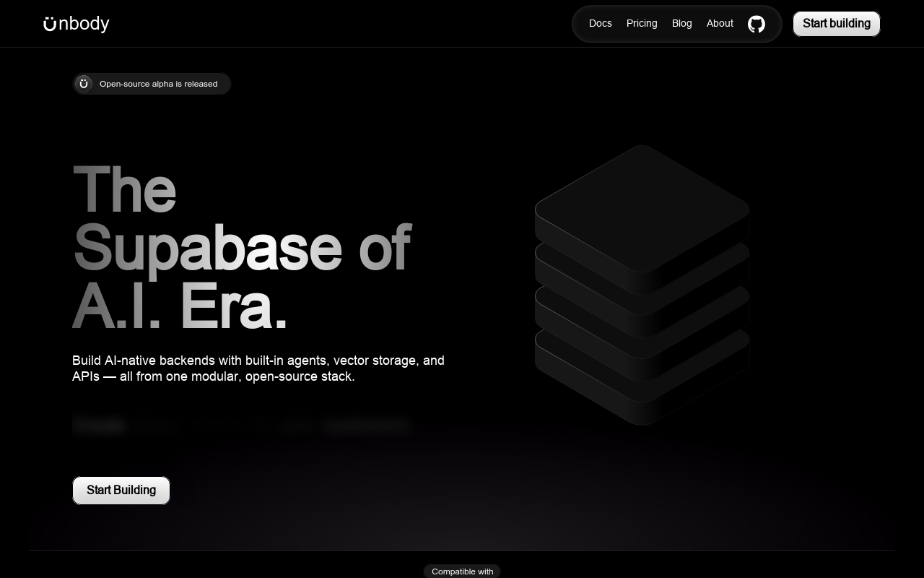The image size is (924, 578).
Task: Click the small Unbody badge icon in announcement pill
Action: (84, 84)
